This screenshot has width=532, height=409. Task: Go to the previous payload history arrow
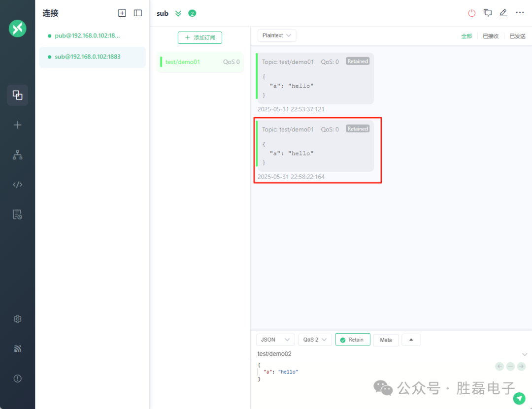pyautogui.click(x=499, y=366)
